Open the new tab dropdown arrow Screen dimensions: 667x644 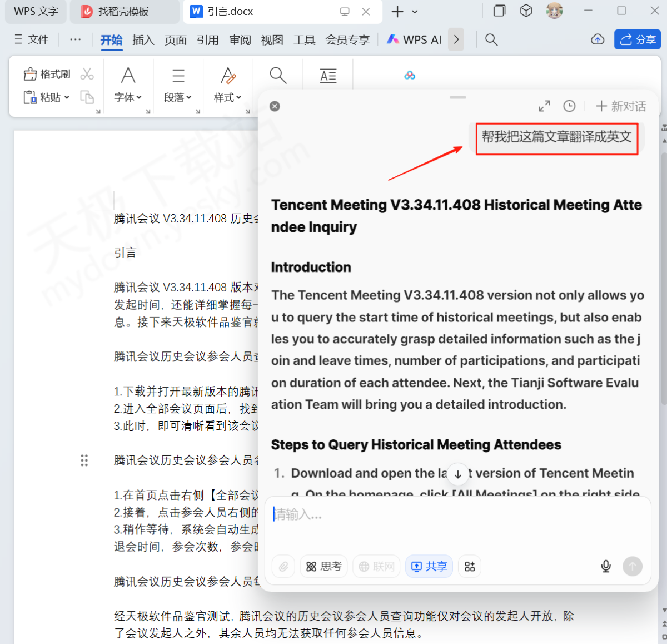(x=415, y=12)
